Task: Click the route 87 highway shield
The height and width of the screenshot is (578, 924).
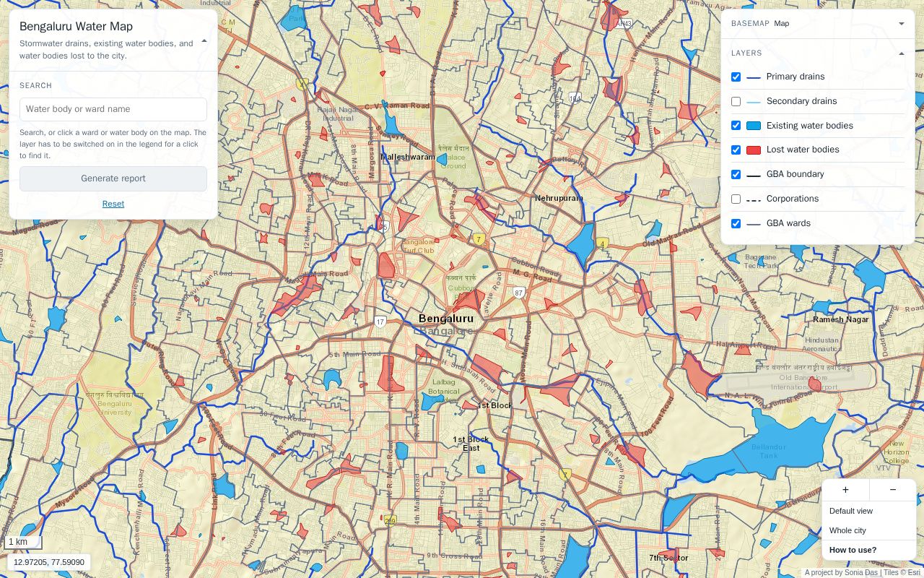Action: pos(519,293)
